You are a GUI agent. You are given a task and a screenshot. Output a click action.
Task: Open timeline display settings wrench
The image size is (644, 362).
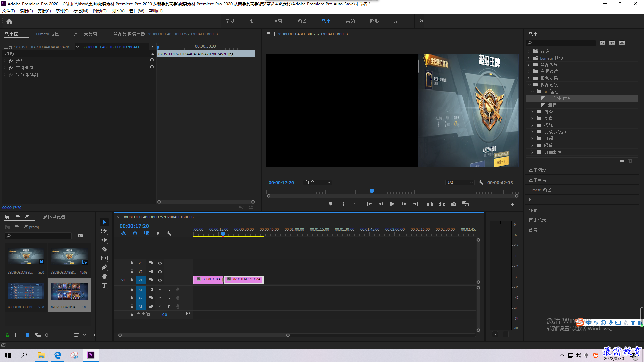pos(169,233)
